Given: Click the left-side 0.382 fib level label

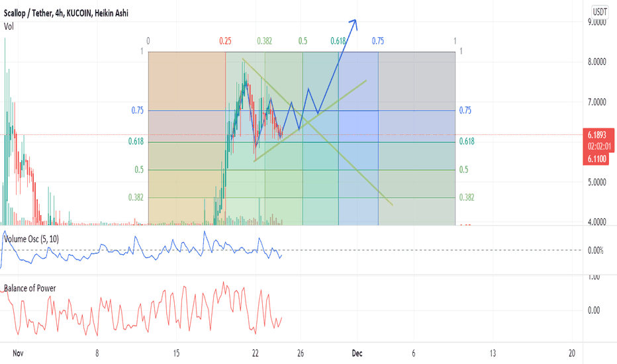Looking at the screenshot, I should 136,197.
